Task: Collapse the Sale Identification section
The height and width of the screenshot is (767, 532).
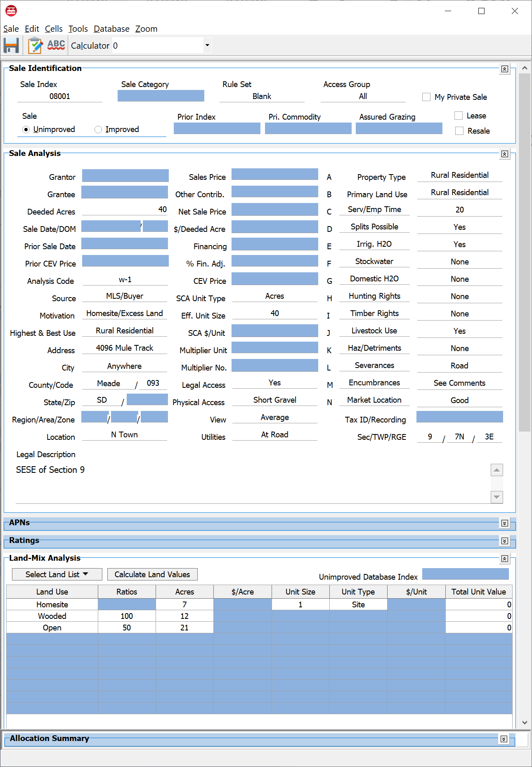Action: click(x=504, y=69)
